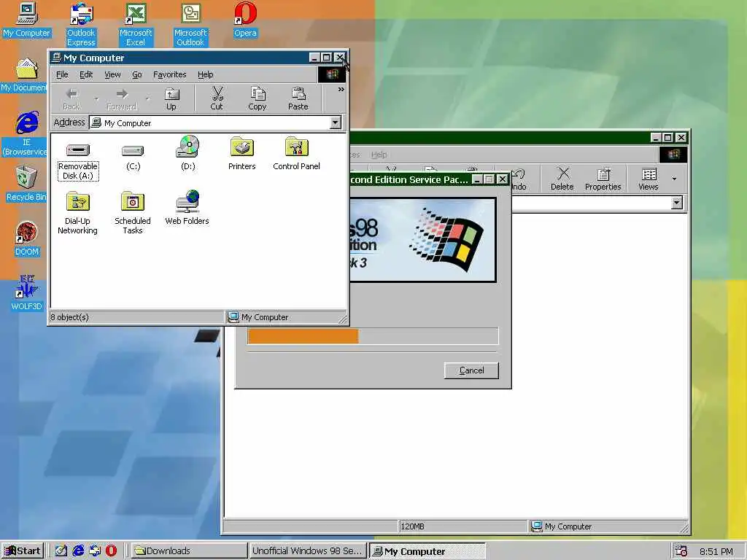Launch Outlook Express from Quick Launch
Image resolution: width=747 pixels, height=560 pixels.
pyautogui.click(x=95, y=551)
